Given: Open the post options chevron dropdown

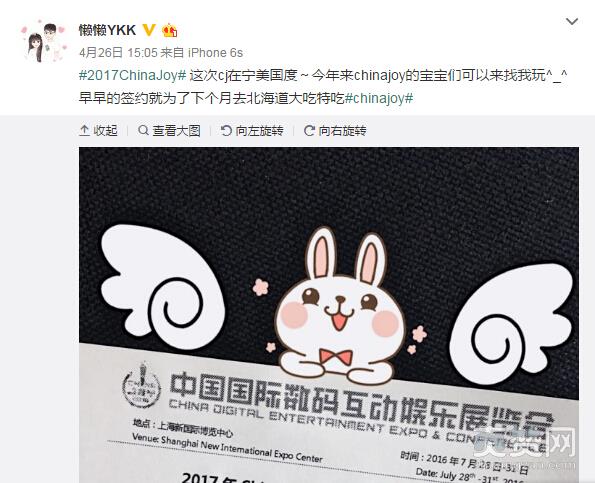Looking at the screenshot, I should point(572,21).
